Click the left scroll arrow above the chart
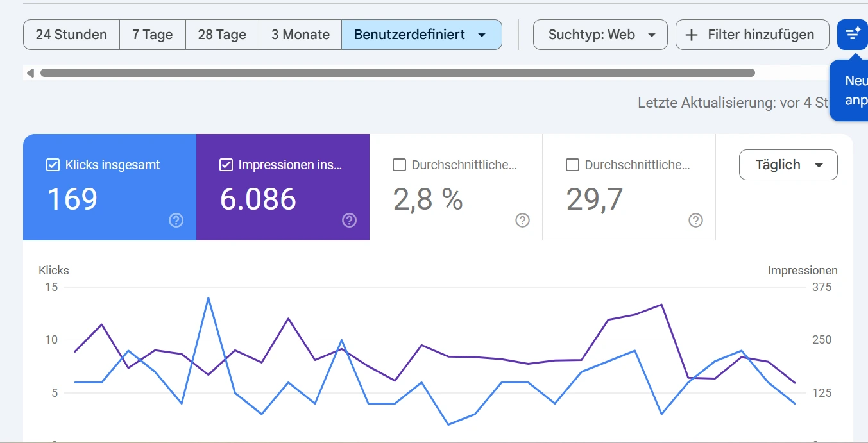The height and width of the screenshot is (443, 868). (30, 72)
